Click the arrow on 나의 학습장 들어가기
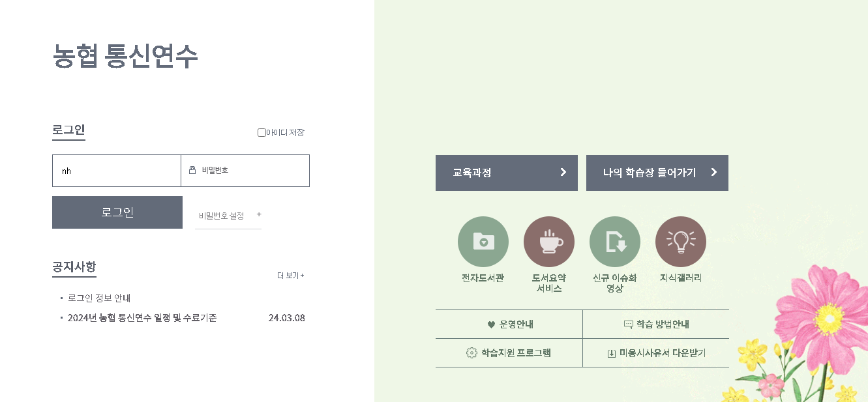868x402 pixels. pyautogui.click(x=714, y=173)
